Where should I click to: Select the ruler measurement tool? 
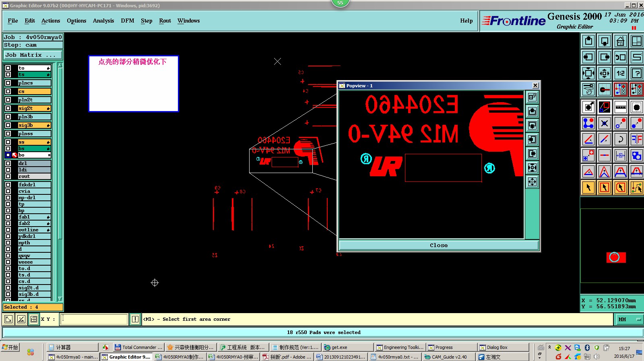coord(621,107)
